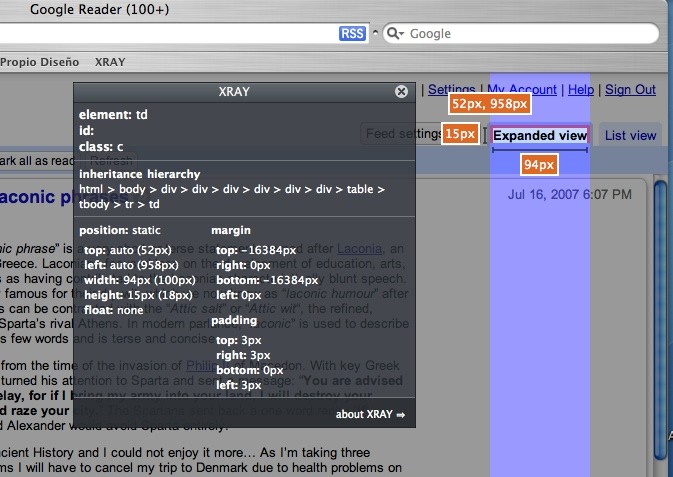Click the Google Reader (100+) window title
Image resolution: width=673 pixels, height=477 pixels.
tap(100, 9)
